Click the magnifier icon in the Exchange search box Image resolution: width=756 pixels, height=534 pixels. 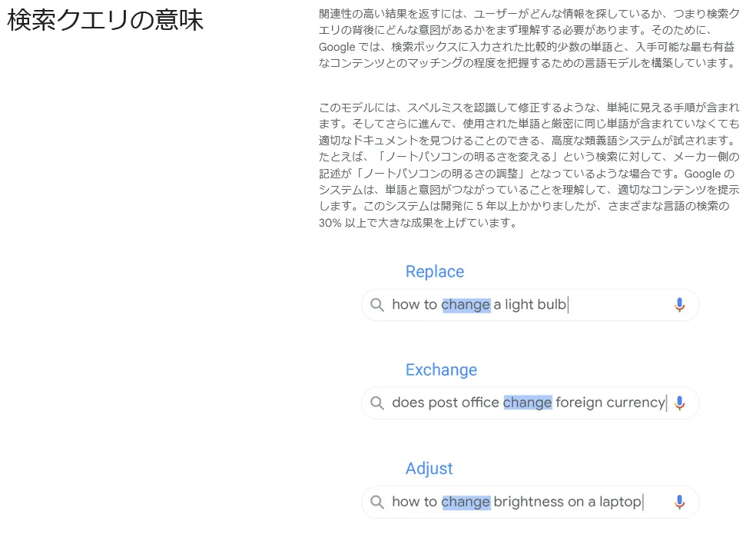tap(377, 403)
